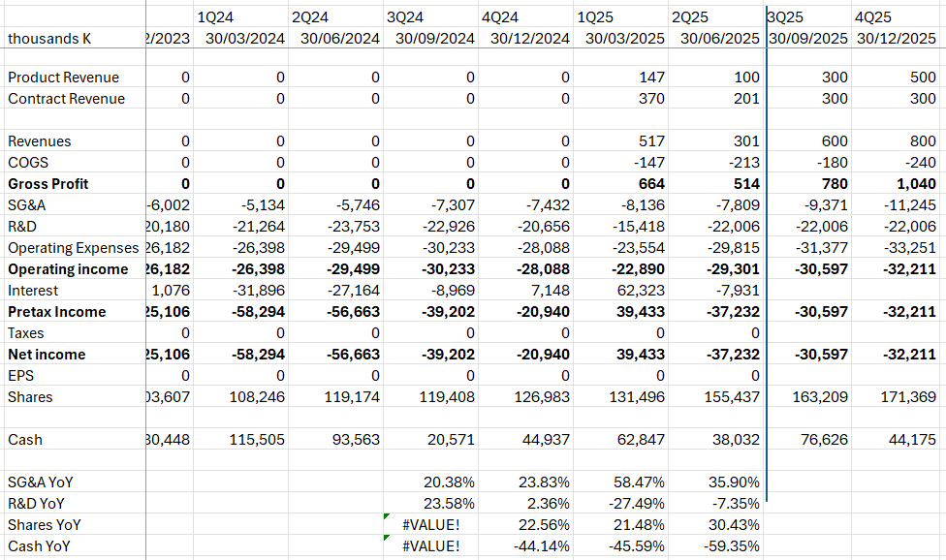Select the Net income row label
Viewport: 946px width, 560px height.
(x=47, y=355)
